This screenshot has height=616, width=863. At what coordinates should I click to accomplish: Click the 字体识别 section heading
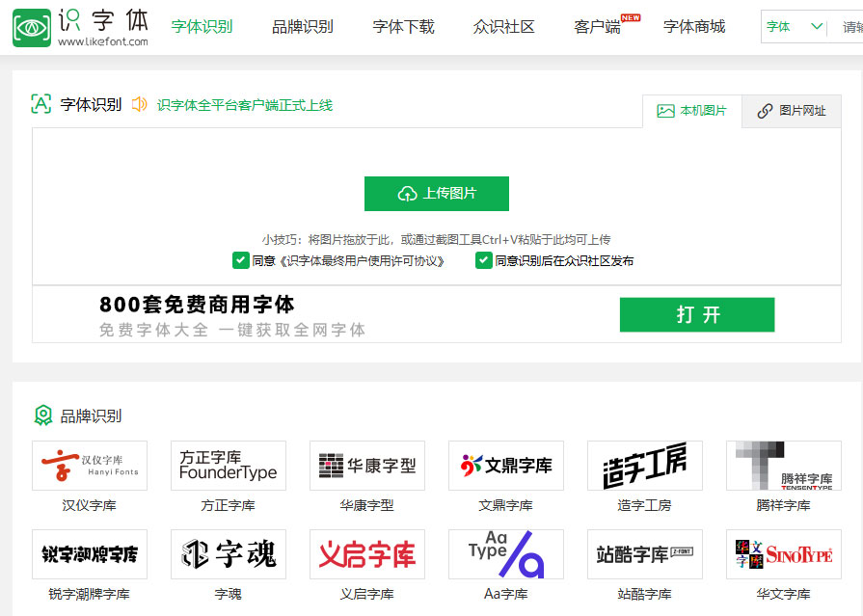pyautogui.click(x=91, y=104)
